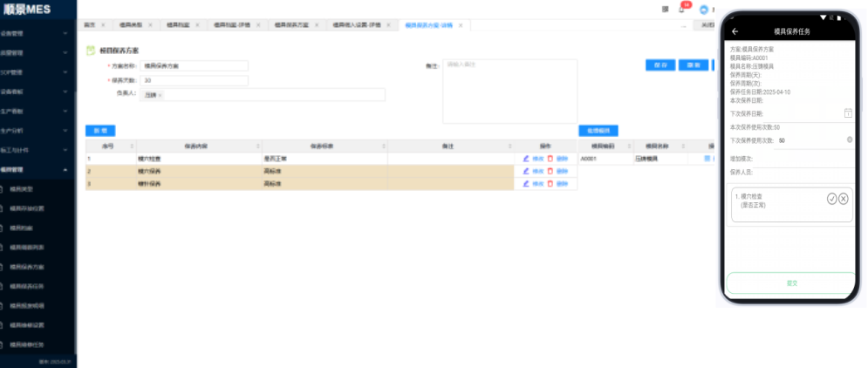The image size is (868, 368).
Task: Click the notification bell icon
Action: [681, 10]
